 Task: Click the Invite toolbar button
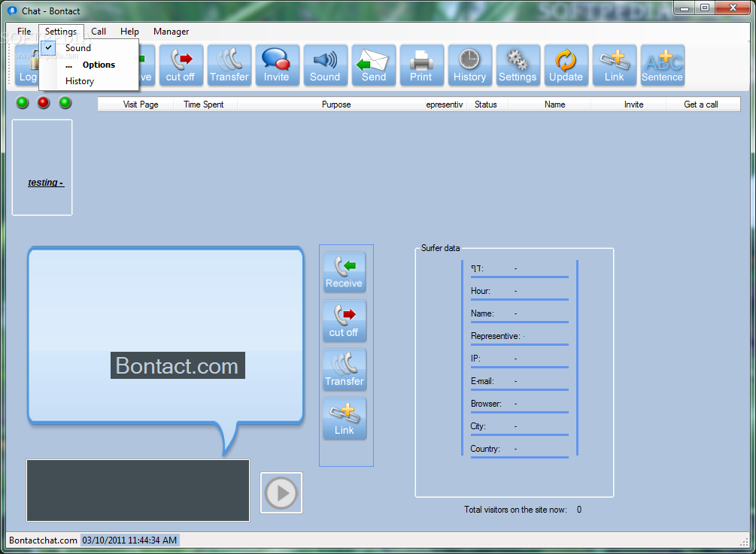(278, 65)
